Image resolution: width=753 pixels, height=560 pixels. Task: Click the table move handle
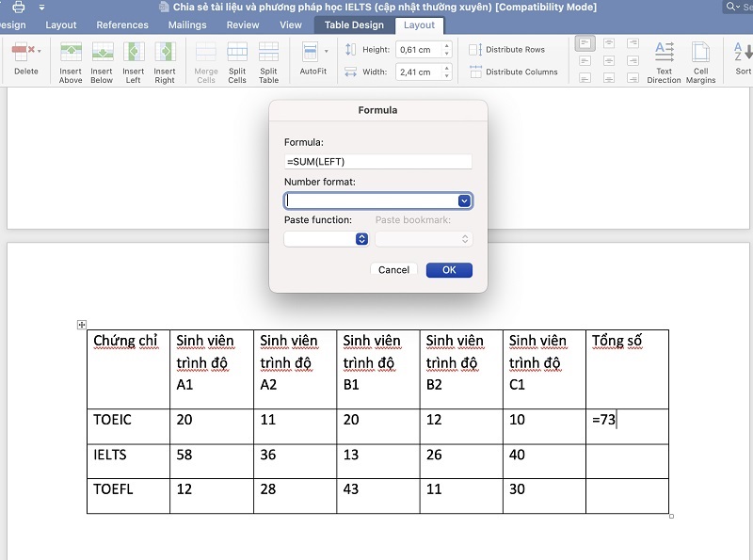click(x=82, y=325)
